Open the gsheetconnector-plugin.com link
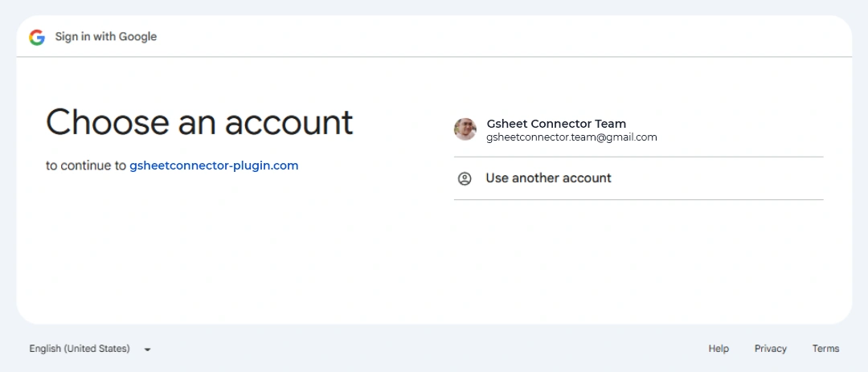 coord(214,166)
